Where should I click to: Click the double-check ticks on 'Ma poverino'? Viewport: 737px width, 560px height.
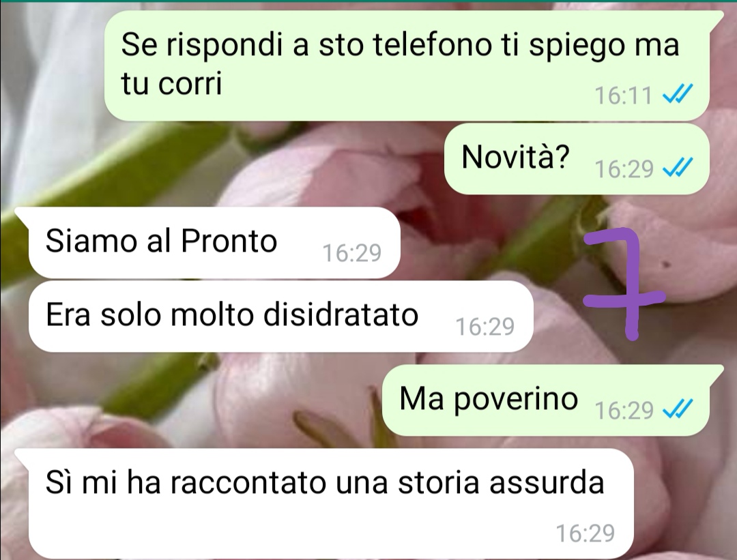click(678, 409)
